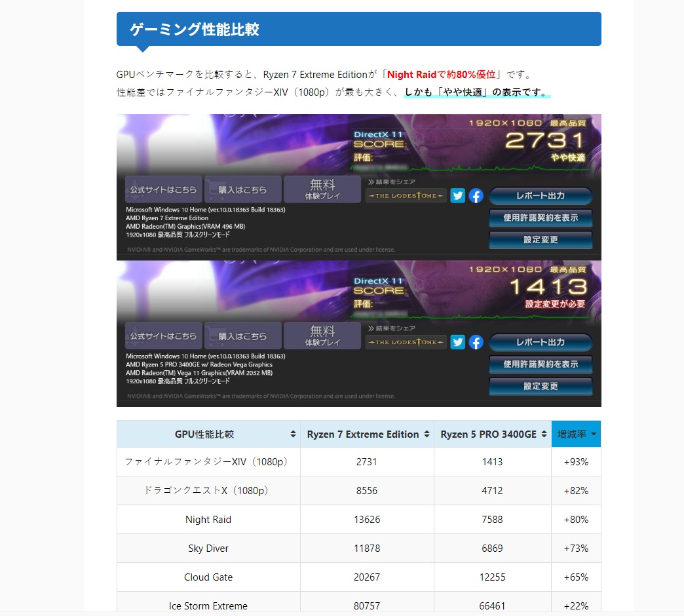The image size is (684, 616).
Task: Click the score 2731 in the benchmark image
Action: 544,140
